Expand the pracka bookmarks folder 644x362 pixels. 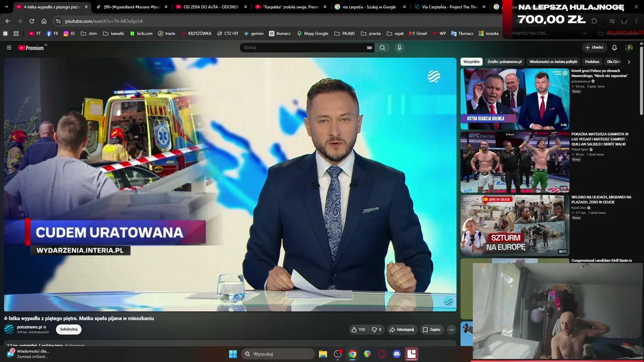point(371,34)
